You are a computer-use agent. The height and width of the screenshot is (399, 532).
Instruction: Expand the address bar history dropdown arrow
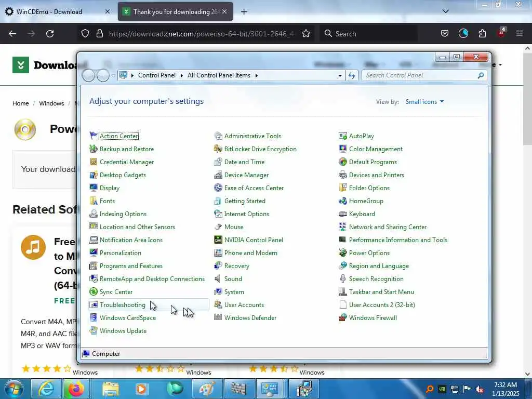(340, 76)
